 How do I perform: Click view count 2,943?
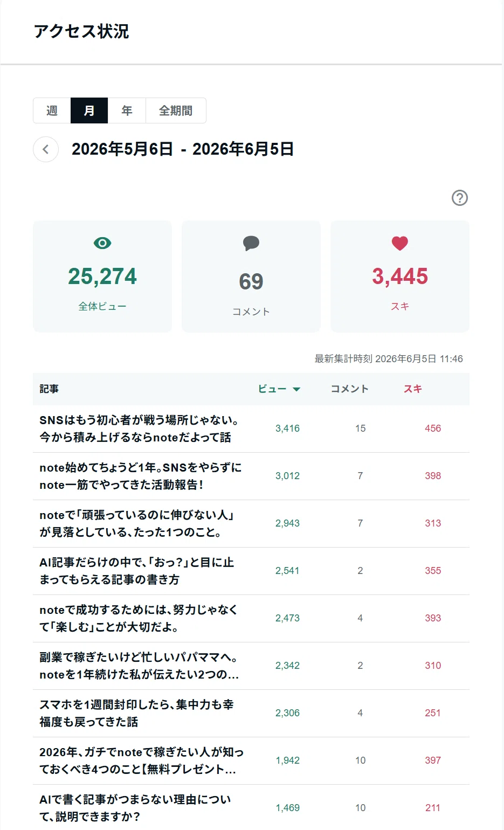pos(287,523)
